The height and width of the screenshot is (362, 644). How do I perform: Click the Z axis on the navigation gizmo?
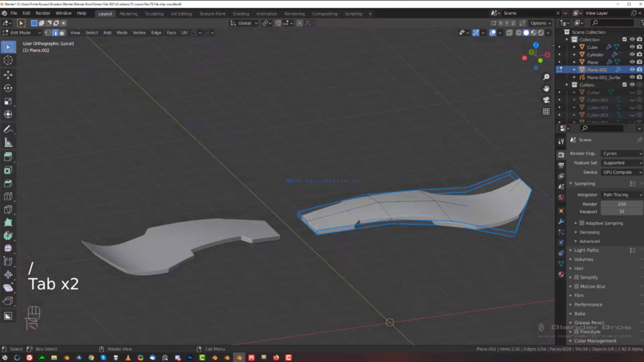[x=536, y=45]
